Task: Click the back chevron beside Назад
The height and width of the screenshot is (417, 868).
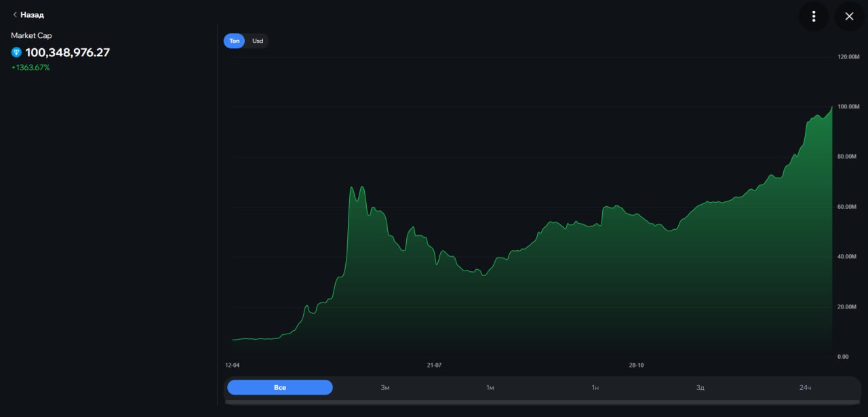Action: click(x=15, y=15)
